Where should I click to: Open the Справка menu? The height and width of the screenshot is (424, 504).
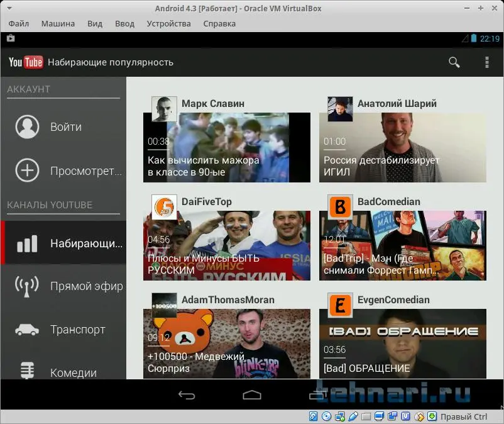click(219, 23)
